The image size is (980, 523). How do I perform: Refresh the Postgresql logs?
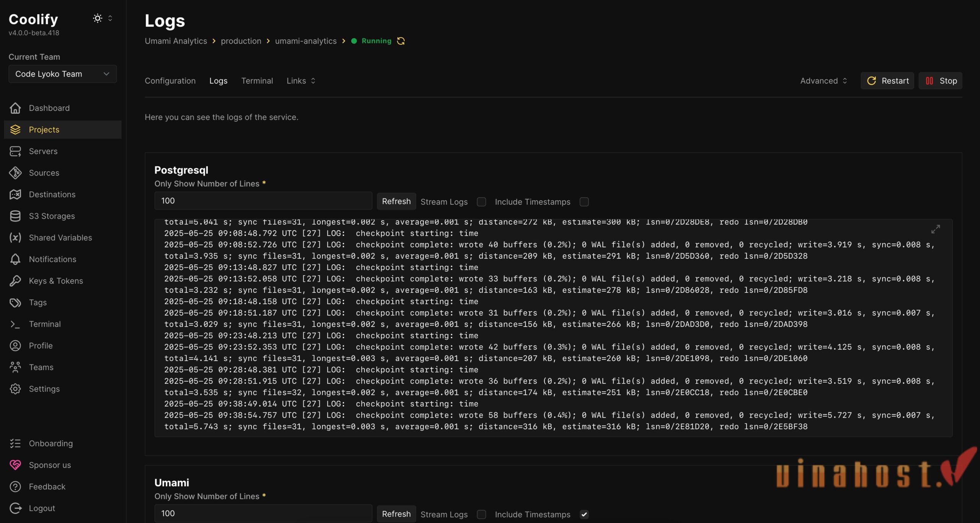396,201
